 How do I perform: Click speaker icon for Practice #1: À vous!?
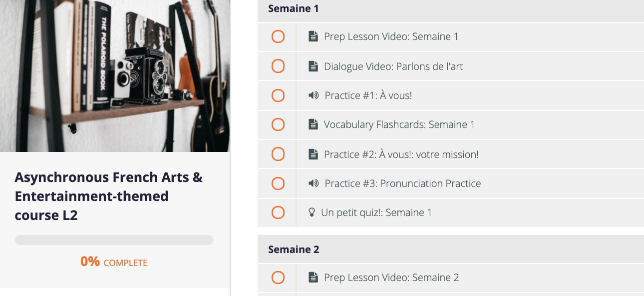(x=314, y=95)
